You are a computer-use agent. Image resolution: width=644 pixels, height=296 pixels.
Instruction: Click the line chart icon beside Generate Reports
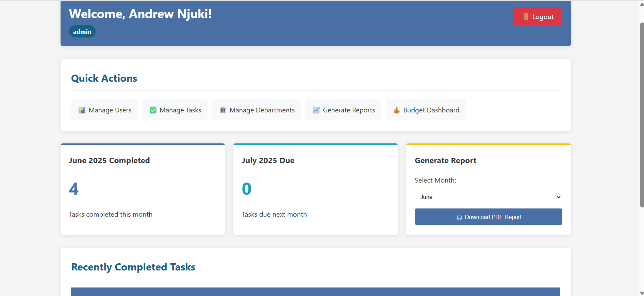tap(316, 110)
